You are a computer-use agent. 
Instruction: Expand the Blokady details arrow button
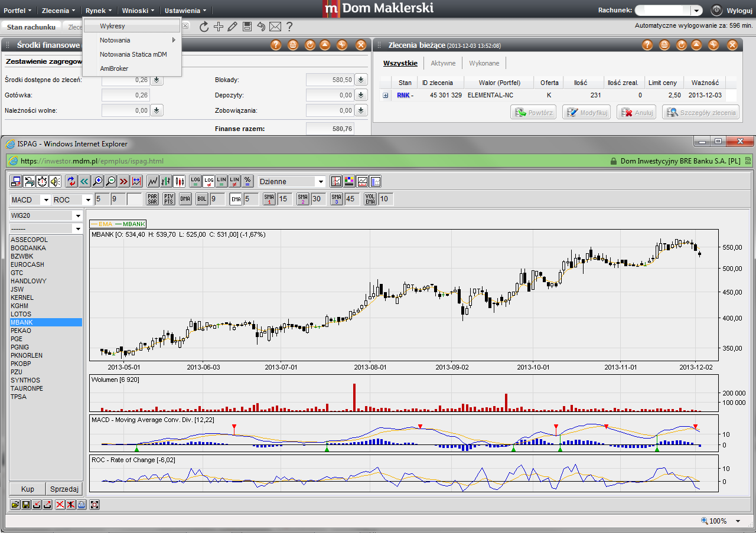(x=361, y=80)
